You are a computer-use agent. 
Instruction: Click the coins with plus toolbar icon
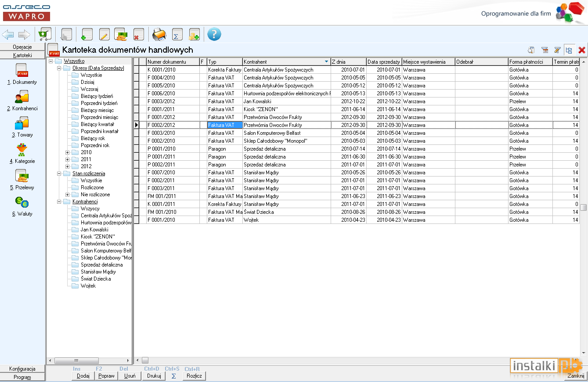coord(194,34)
